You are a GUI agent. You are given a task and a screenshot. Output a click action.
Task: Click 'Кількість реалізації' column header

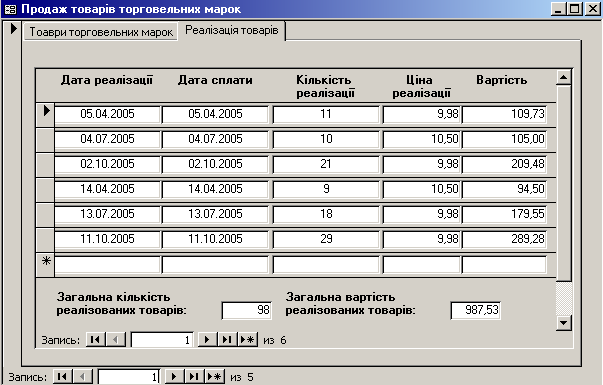pyautogui.click(x=325, y=86)
